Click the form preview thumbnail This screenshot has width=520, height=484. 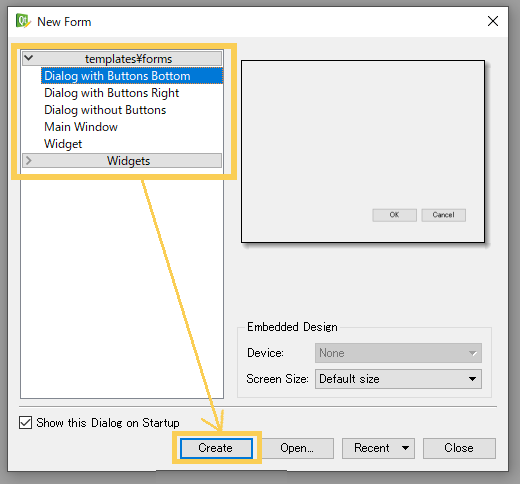coord(363,151)
